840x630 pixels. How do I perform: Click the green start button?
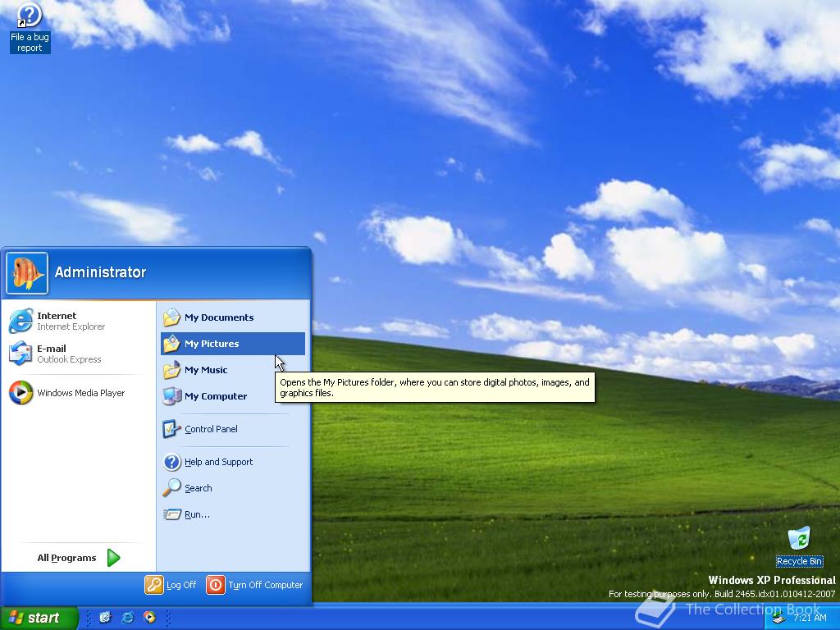click(38, 618)
